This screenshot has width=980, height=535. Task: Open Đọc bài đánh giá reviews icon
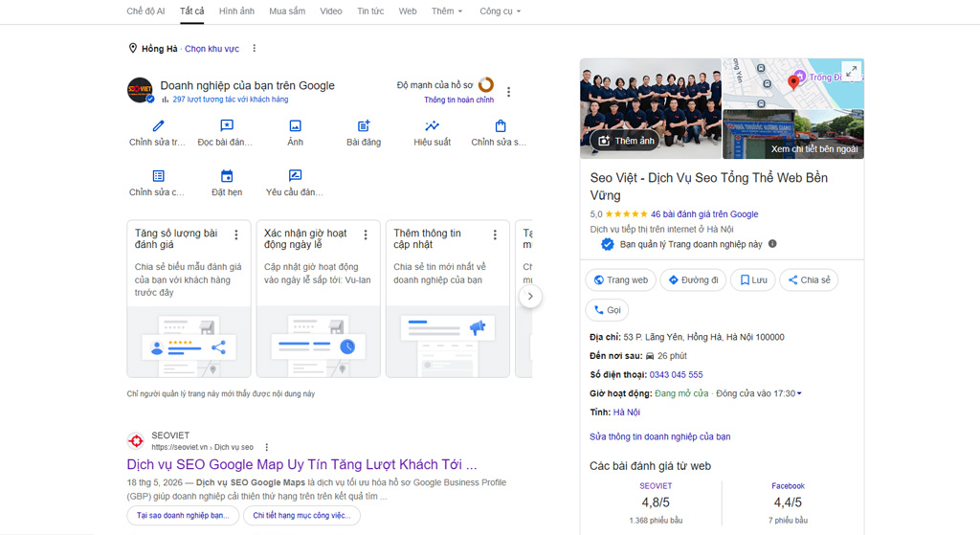click(x=227, y=125)
